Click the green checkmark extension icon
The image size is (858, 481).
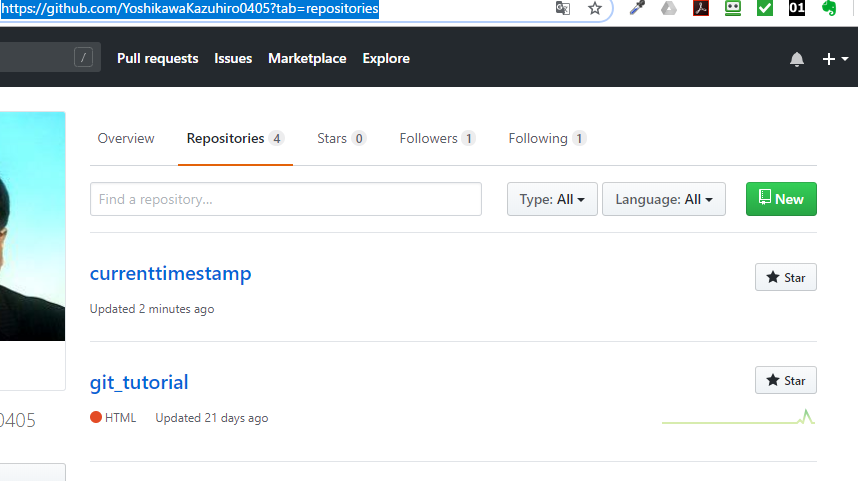point(765,8)
